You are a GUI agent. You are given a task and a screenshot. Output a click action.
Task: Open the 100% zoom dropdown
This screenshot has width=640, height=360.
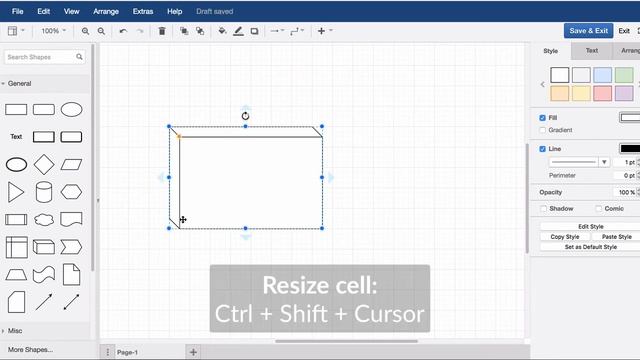click(x=53, y=31)
